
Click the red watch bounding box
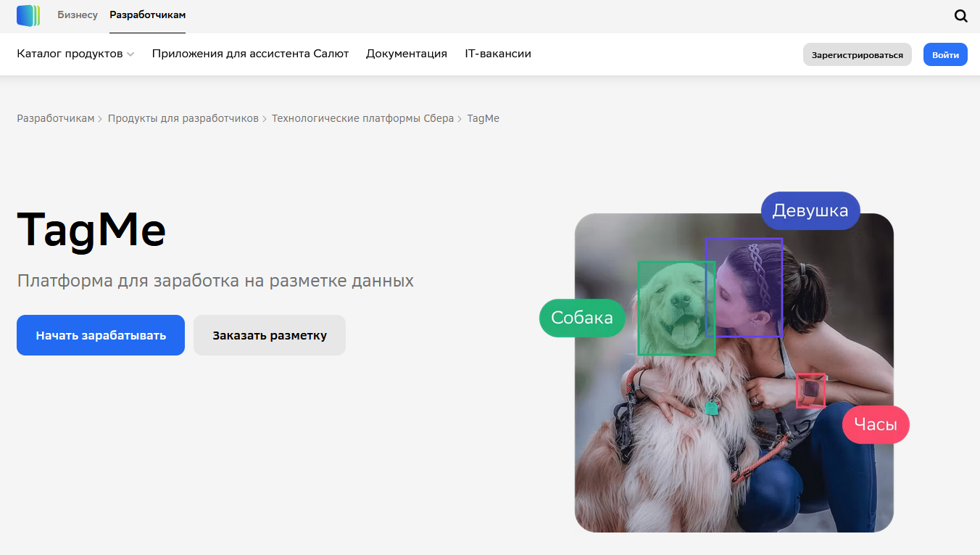coord(810,391)
